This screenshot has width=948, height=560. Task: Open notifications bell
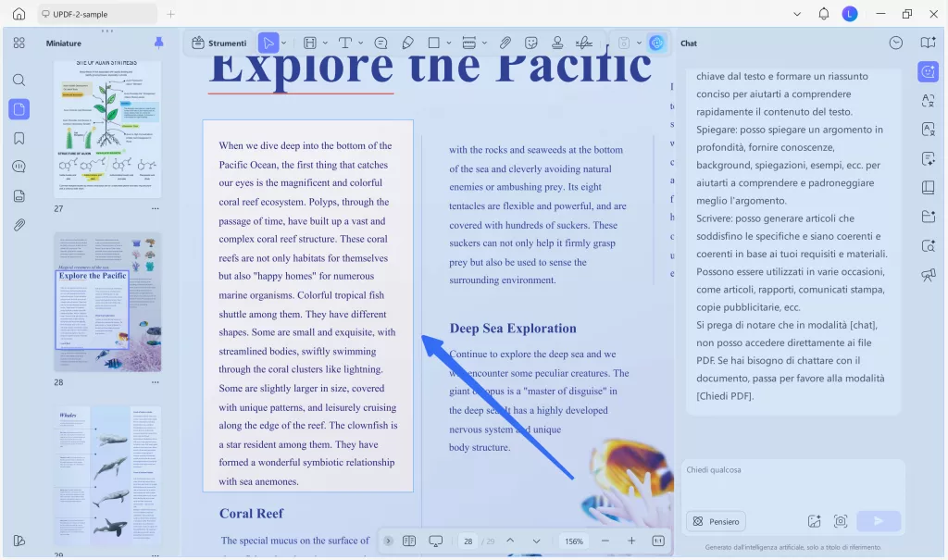pyautogui.click(x=823, y=14)
